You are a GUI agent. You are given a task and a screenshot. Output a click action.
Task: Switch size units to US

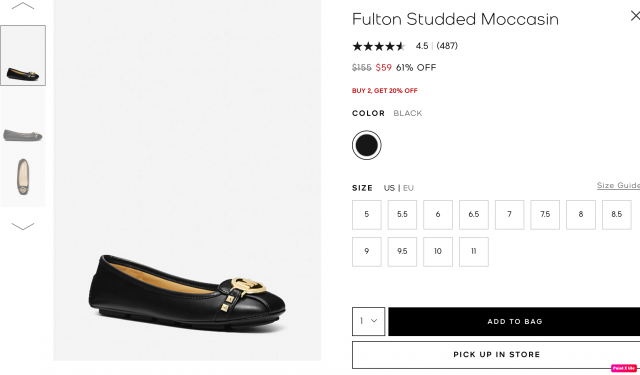(389, 188)
